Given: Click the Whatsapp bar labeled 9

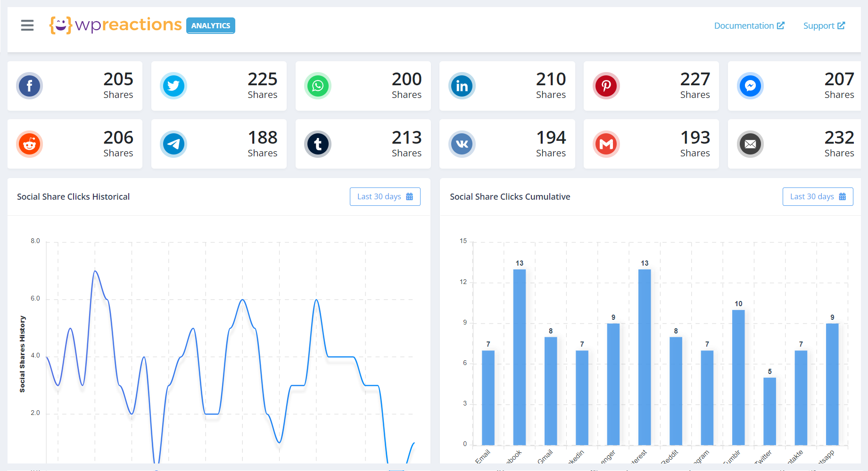Looking at the screenshot, I should (x=832, y=384).
